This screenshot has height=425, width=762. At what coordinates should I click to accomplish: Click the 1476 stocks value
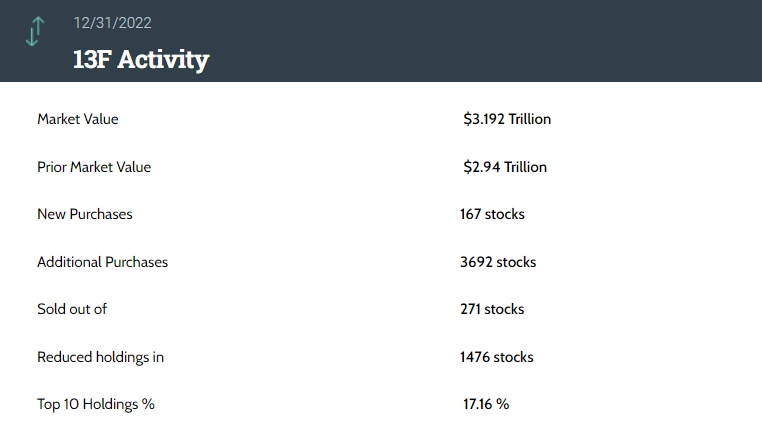(x=497, y=357)
